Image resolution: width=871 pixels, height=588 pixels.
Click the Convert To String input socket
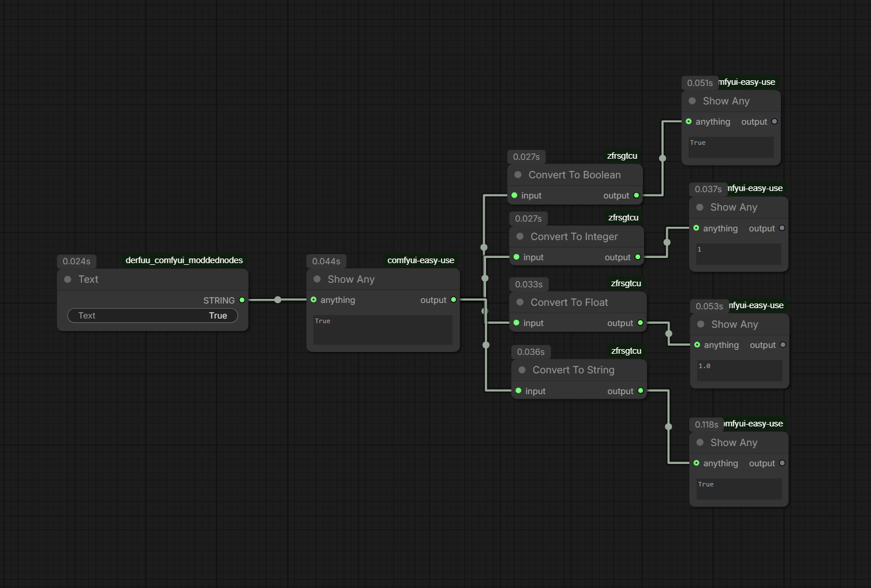[518, 391]
